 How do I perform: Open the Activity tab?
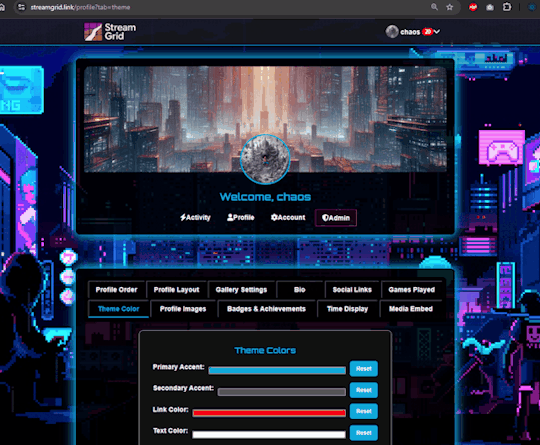tap(195, 218)
